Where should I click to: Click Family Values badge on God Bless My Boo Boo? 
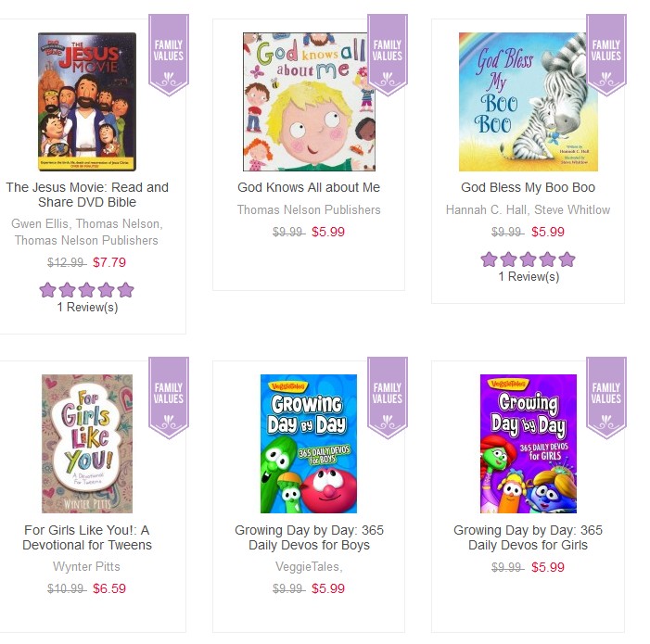(606, 55)
